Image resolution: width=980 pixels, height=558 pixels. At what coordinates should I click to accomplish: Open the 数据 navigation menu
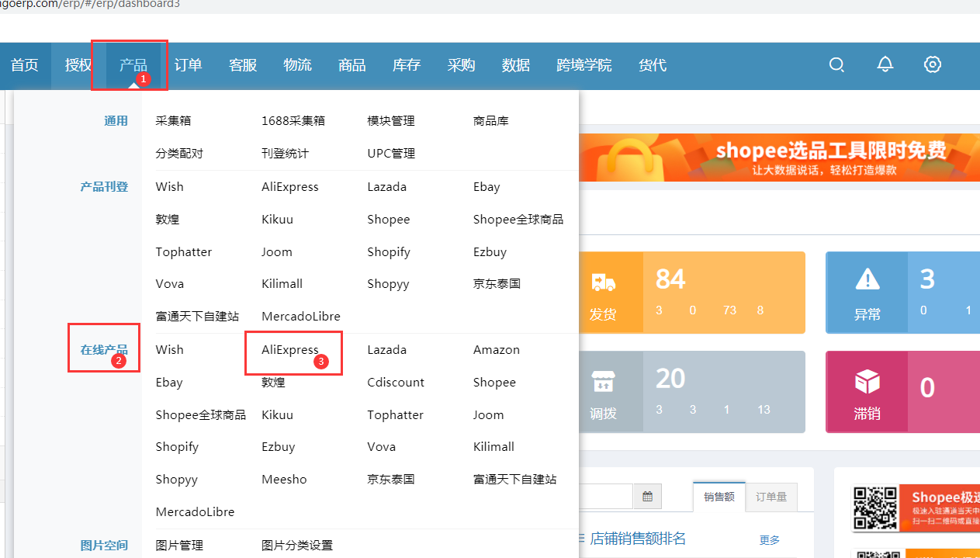[x=516, y=65]
